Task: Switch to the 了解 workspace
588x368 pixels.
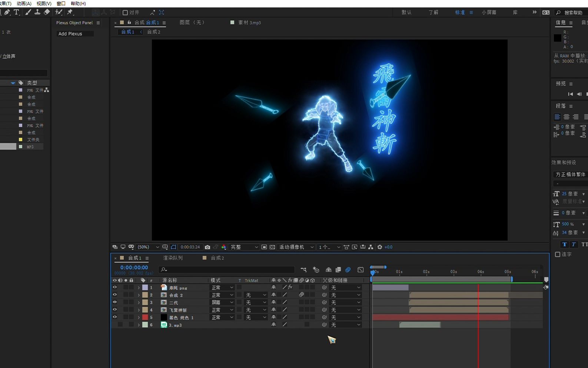Action: click(433, 12)
